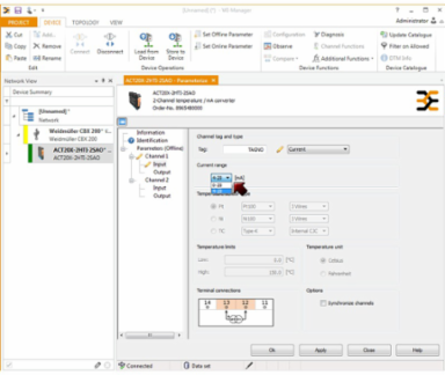
Task: Open the current range dropdown
Action: click(221, 178)
